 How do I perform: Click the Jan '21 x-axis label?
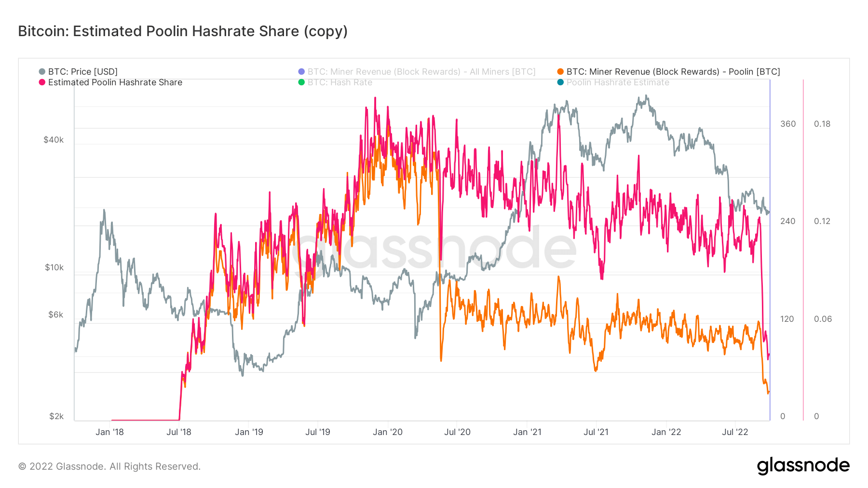click(527, 432)
